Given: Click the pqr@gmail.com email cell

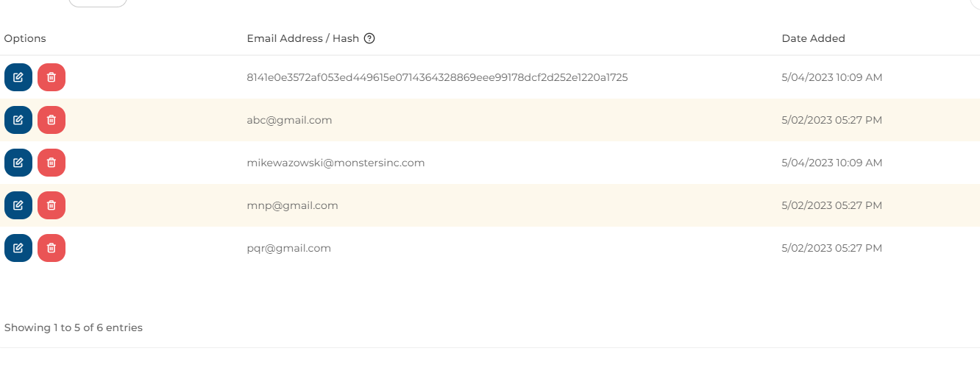Looking at the screenshot, I should (289, 248).
